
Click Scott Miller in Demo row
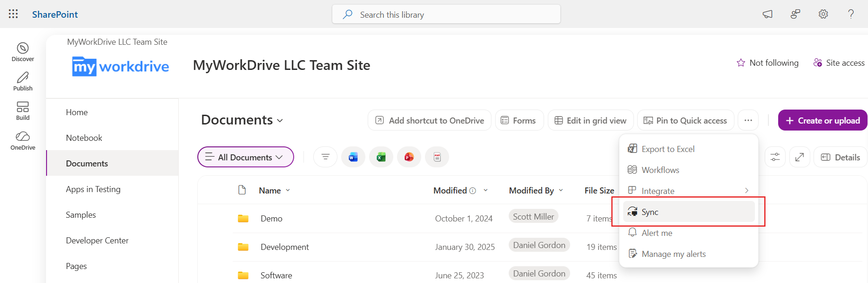[533, 216]
